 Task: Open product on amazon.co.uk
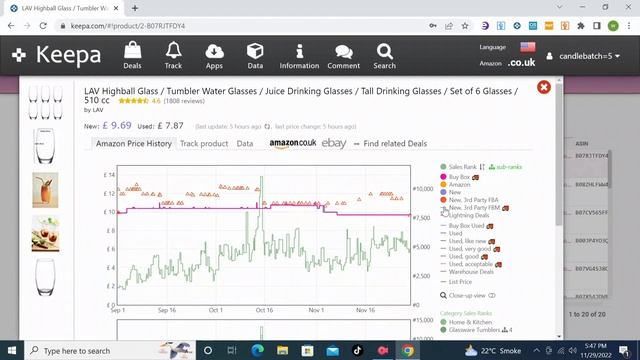point(293,143)
